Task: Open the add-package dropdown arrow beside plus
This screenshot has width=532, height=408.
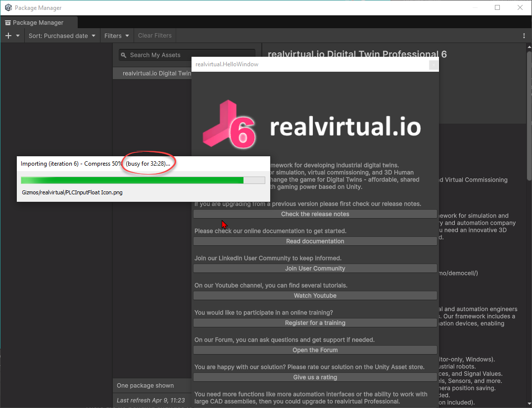Action: coord(18,36)
